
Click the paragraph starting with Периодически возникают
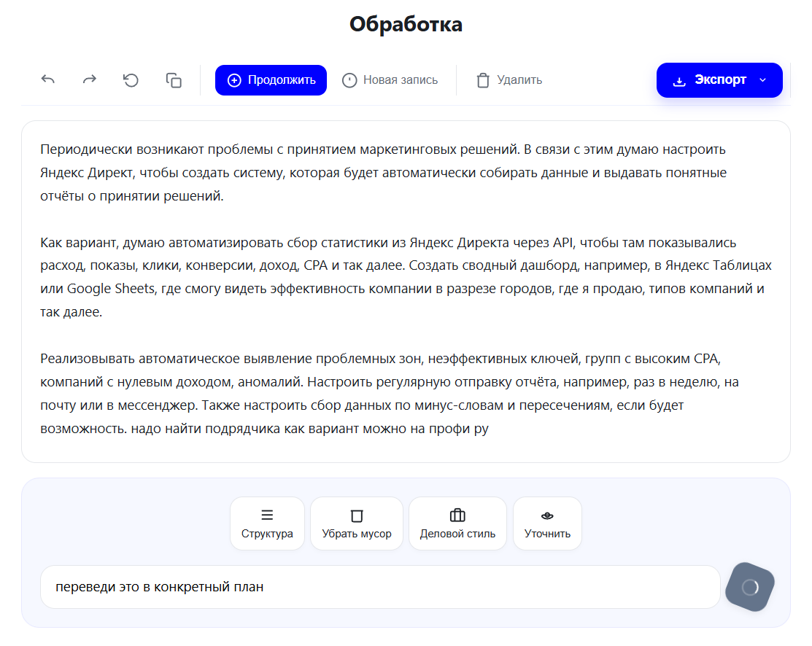pos(383,173)
